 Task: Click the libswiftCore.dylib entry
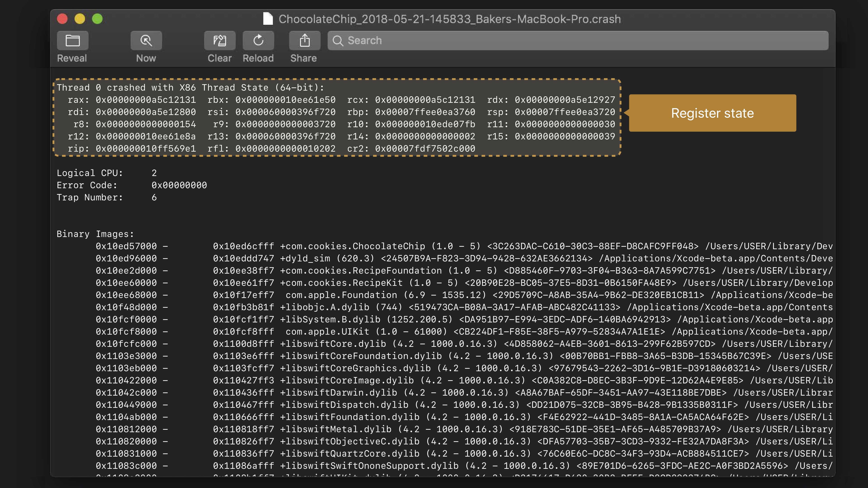[x=333, y=344]
